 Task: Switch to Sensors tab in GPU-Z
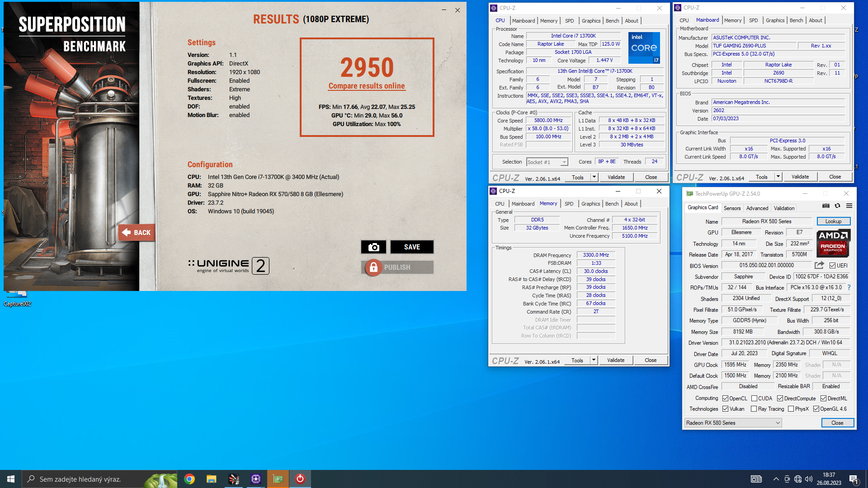(x=732, y=208)
